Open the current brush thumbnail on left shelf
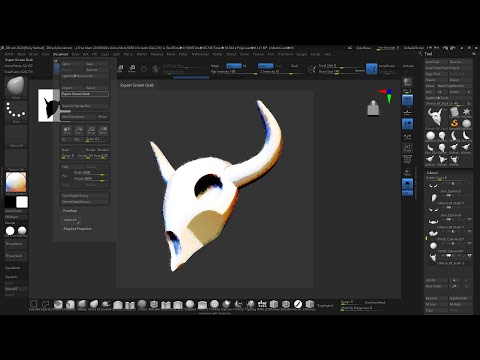 tap(16, 87)
